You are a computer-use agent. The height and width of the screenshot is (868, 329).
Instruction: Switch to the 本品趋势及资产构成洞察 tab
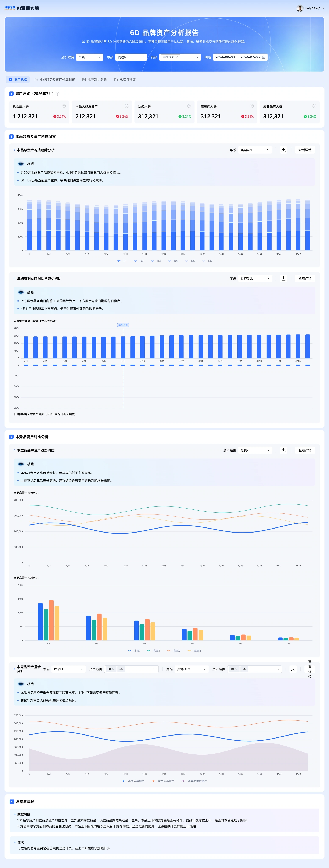point(55,79)
